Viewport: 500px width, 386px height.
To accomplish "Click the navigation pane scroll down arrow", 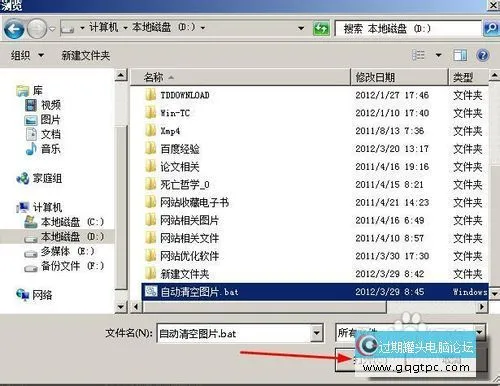I will click(121, 307).
